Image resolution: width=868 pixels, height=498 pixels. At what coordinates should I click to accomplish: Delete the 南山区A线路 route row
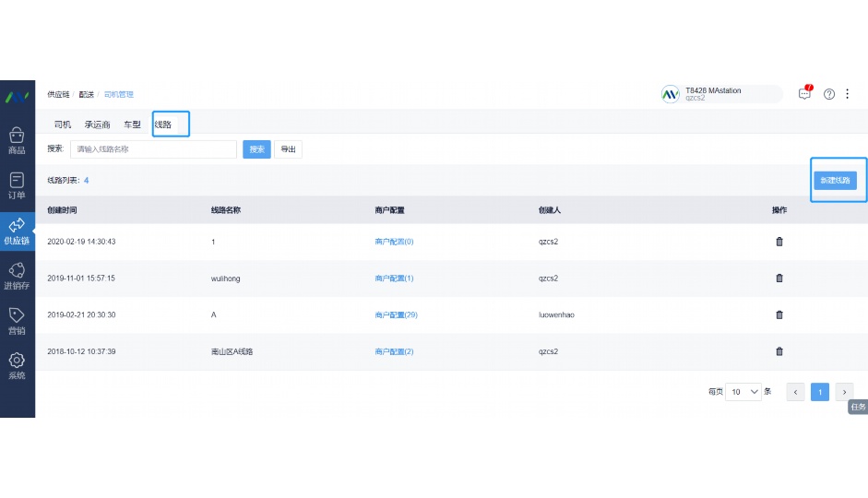[779, 351]
